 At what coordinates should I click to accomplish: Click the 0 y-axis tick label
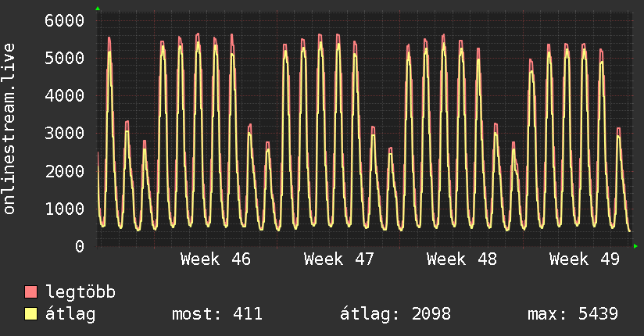(80, 246)
